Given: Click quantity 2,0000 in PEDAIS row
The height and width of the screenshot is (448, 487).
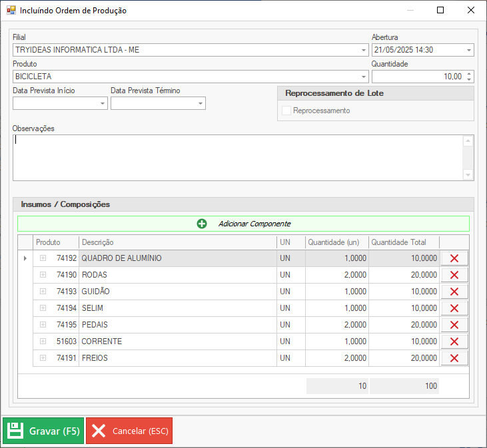Looking at the screenshot, I should tap(337, 325).
